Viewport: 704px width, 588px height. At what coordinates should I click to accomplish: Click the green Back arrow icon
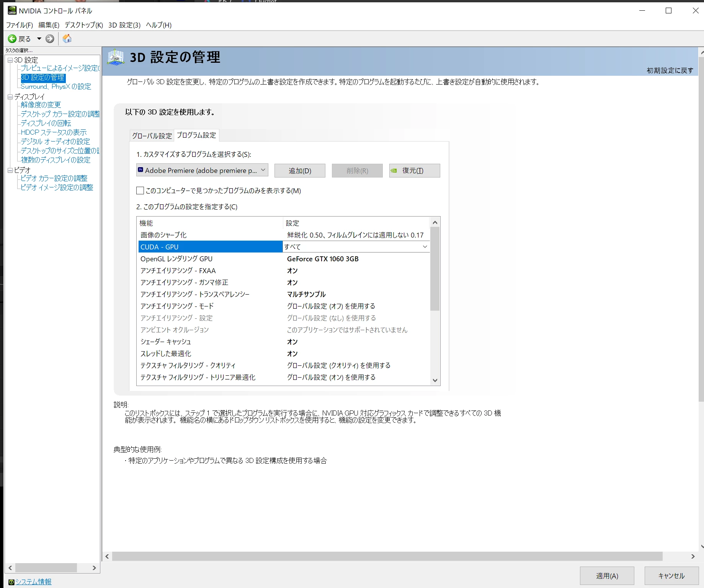pyautogui.click(x=12, y=39)
